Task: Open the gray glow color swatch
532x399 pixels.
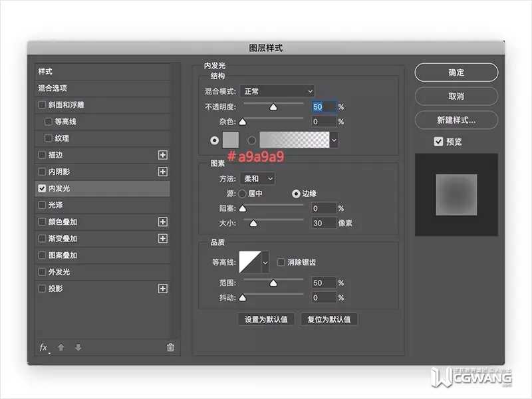Action: point(231,140)
